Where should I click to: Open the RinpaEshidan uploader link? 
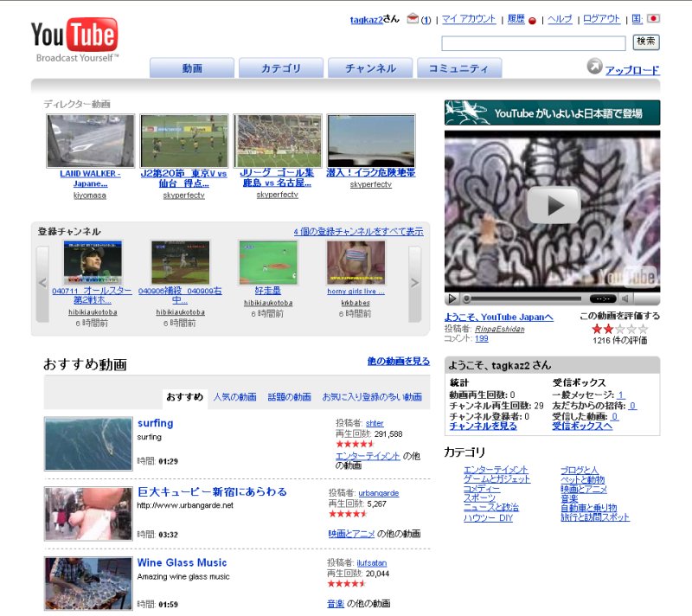click(x=500, y=329)
